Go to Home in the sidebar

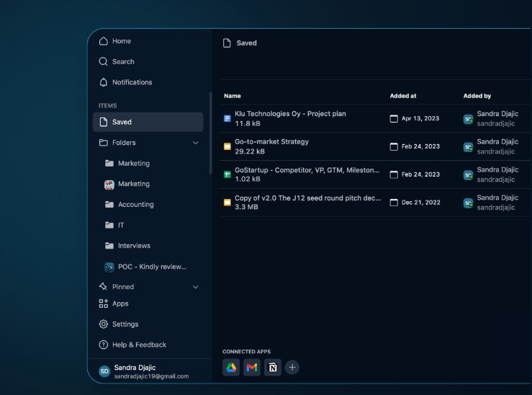121,41
